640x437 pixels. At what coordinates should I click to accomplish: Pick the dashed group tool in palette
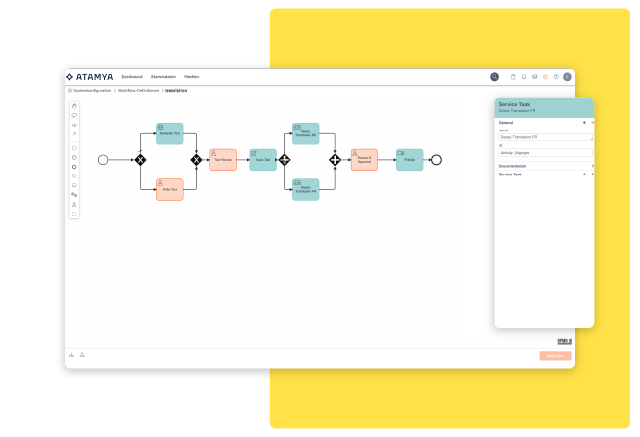74,214
